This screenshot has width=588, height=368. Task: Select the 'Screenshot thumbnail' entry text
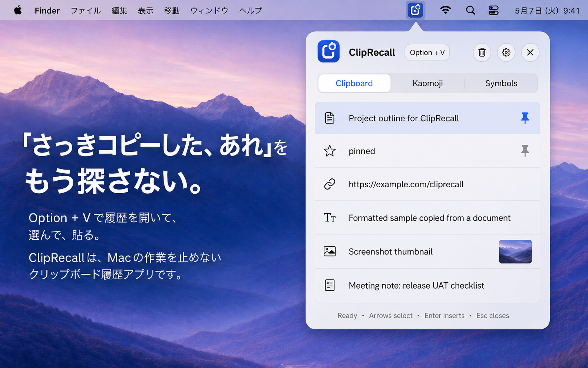390,252
